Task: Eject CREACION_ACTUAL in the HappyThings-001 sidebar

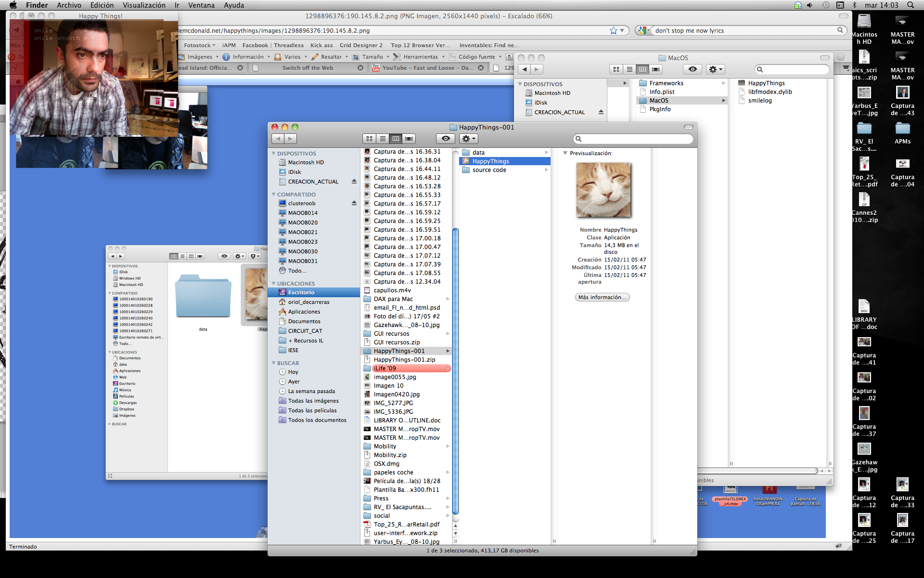Action: click(x=354, y=182)
